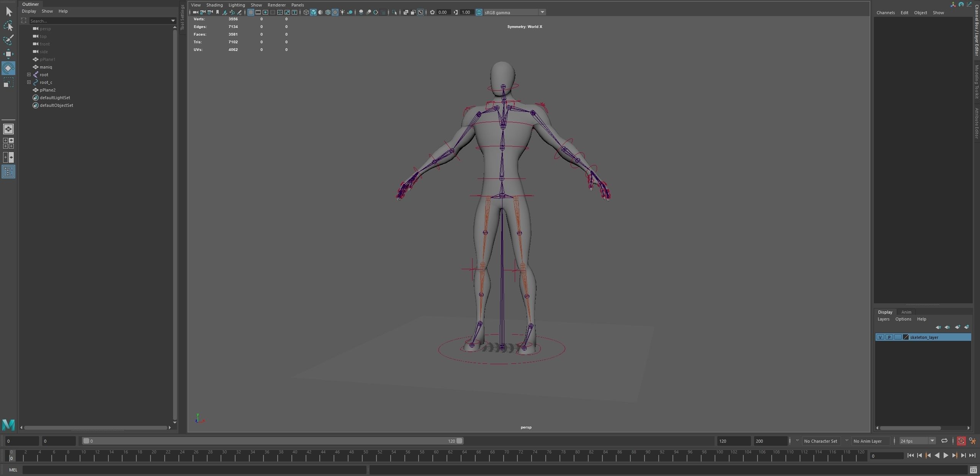Move selected layer up icon
Image resolution: width=980 pixels, height=476 pixels.
point(938,327)
